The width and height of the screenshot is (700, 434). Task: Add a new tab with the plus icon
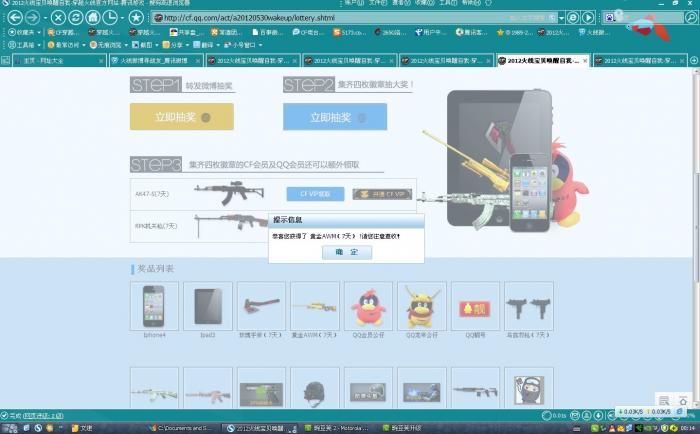694,60
